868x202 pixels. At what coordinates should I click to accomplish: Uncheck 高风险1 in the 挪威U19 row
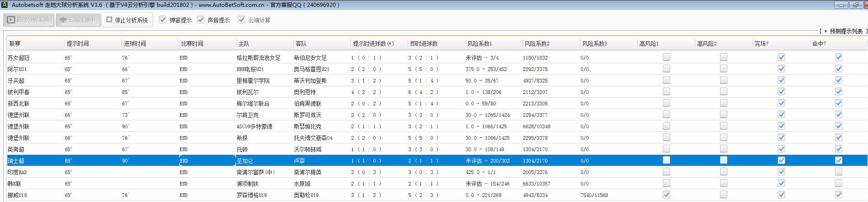pos(666,195)
